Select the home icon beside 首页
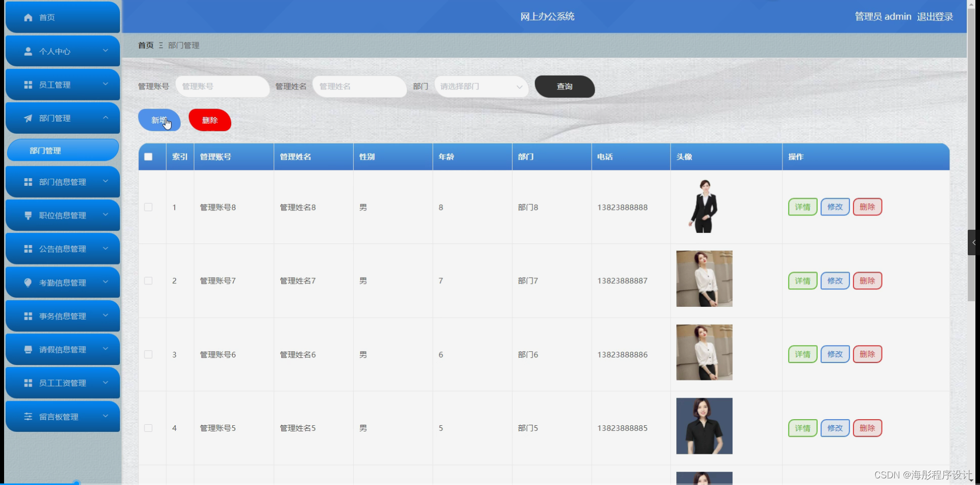This screenshot has height=485, width=980. point(28,17)
